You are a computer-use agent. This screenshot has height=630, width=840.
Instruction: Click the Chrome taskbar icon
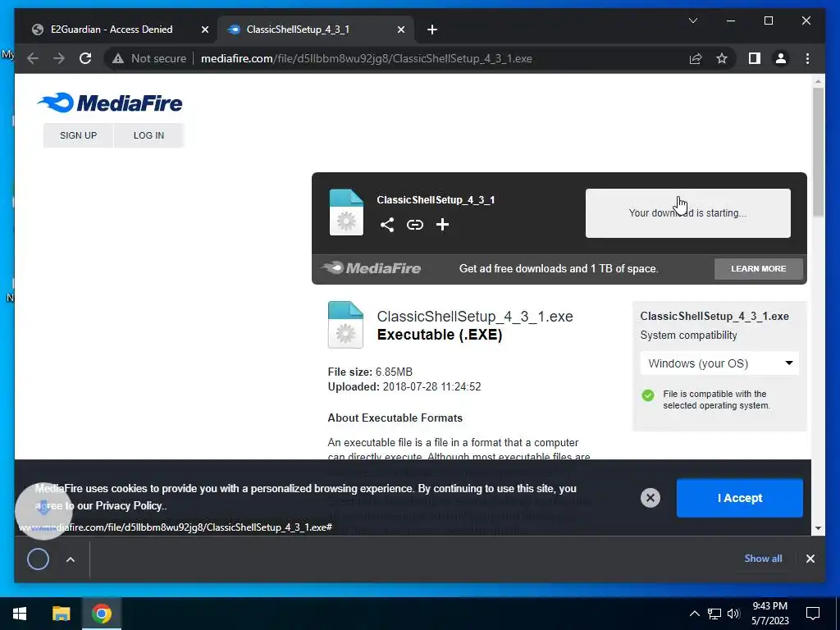point(101,614)
